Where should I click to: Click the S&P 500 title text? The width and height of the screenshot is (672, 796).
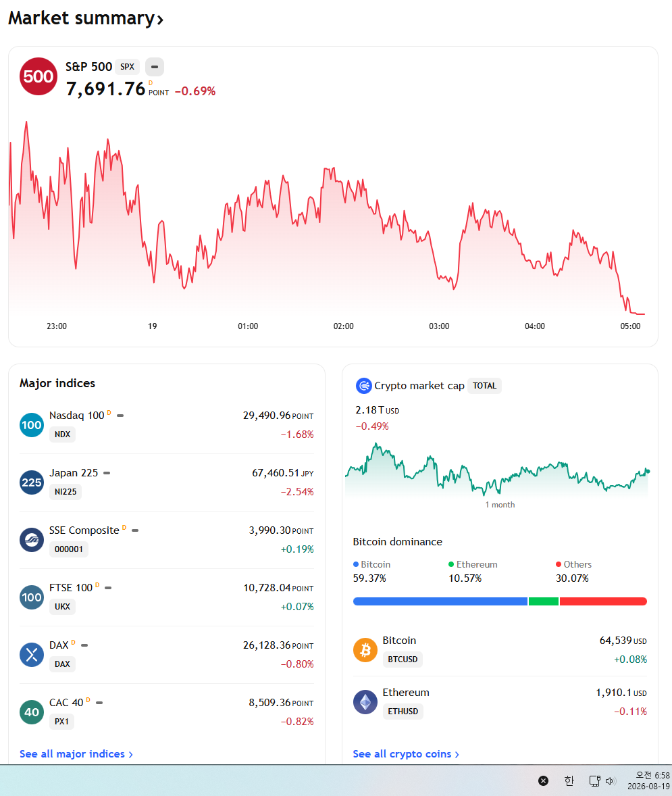89,66
